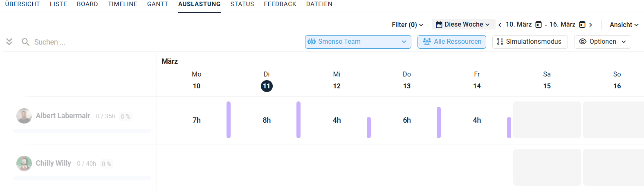Click the search magnifier icon
This screenshot has width=644, height=191.
pos(25,42)
